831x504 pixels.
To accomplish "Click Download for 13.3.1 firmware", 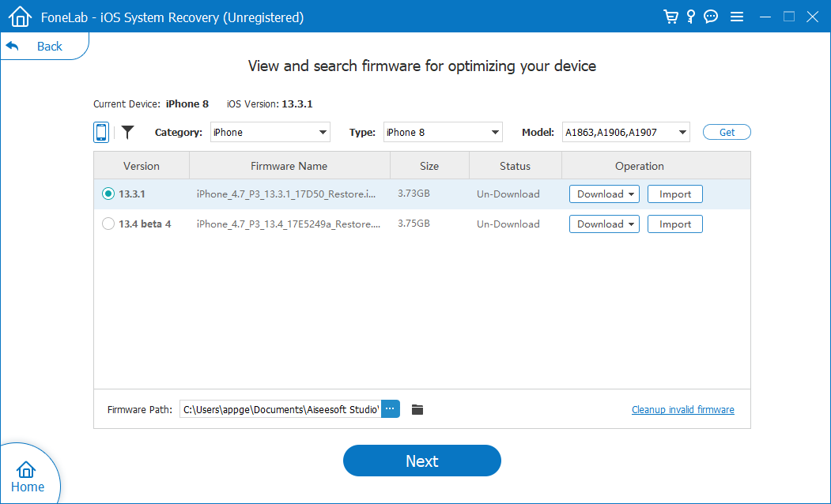I will coord(604,194).
